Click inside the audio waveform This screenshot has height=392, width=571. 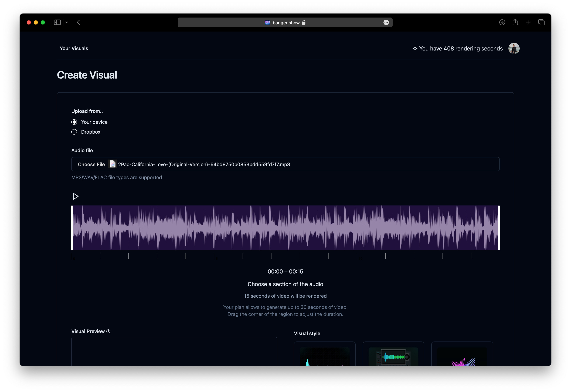285,228
